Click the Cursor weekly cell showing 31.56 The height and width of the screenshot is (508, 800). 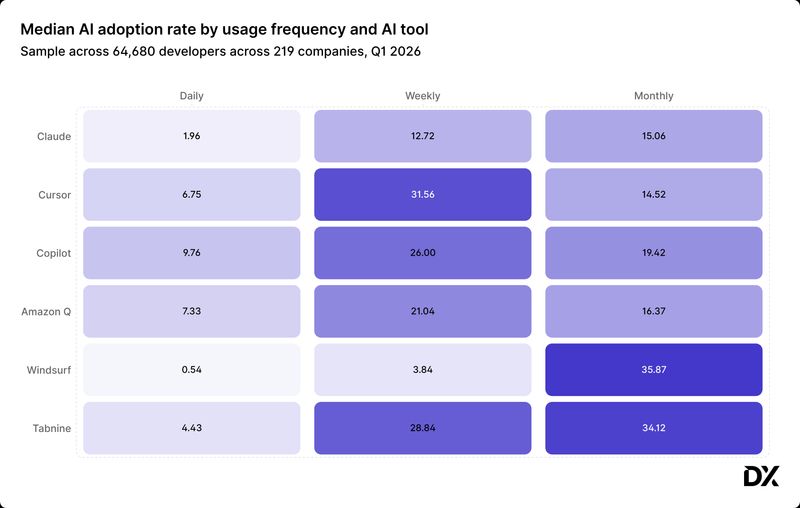click(x=422, y=195)
